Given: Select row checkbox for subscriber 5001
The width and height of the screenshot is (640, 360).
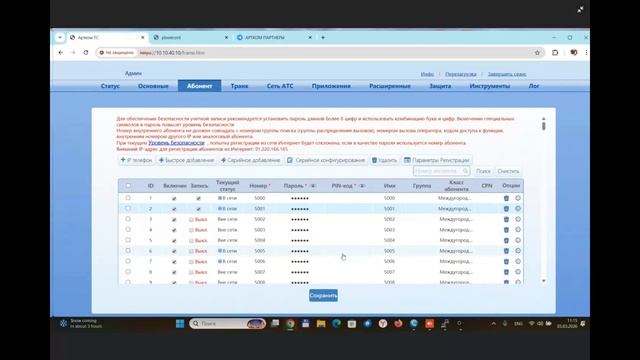Looking at the screenshot, I should (128, 209).
